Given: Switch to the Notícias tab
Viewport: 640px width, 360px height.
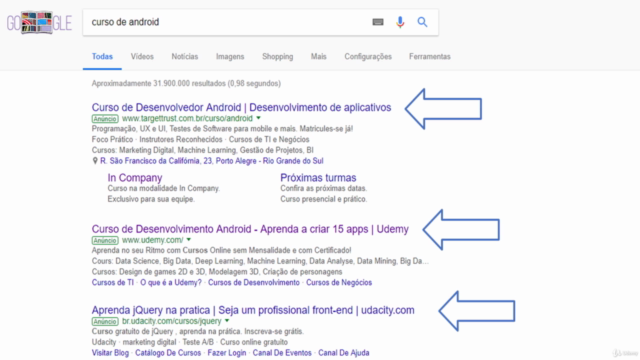Looking at the screenshot, I should tap(184, 57).
